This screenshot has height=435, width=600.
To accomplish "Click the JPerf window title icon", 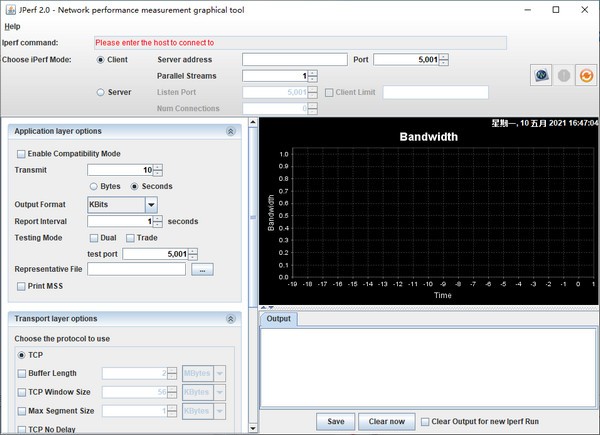I will point(11,9).
